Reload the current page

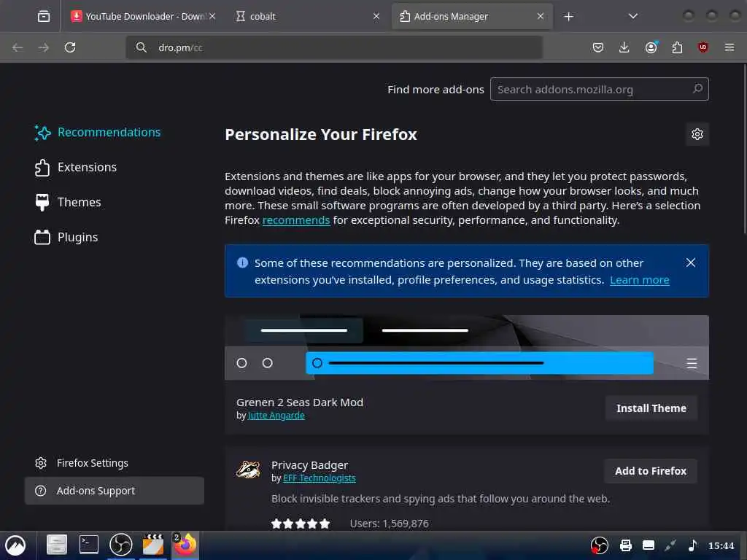[x=70, y=47]
